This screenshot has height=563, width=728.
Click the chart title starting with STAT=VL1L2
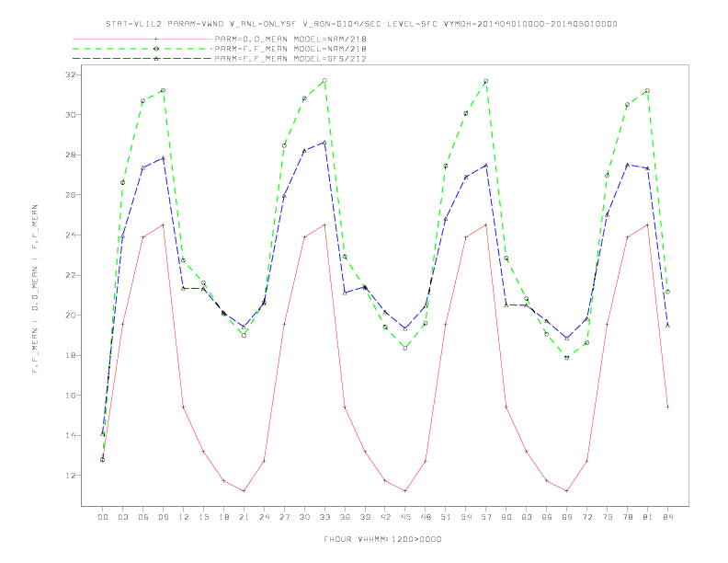361,24
